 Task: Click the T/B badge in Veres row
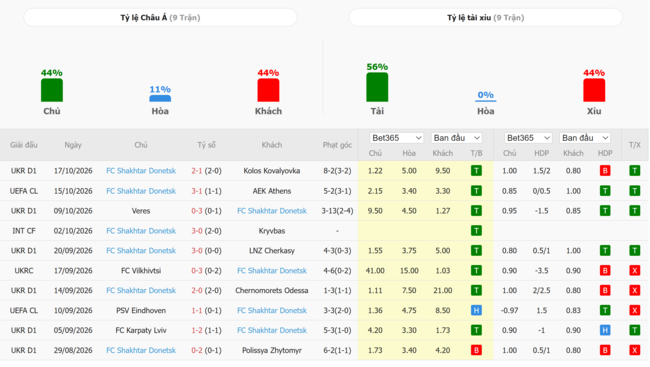pos(476,211)
